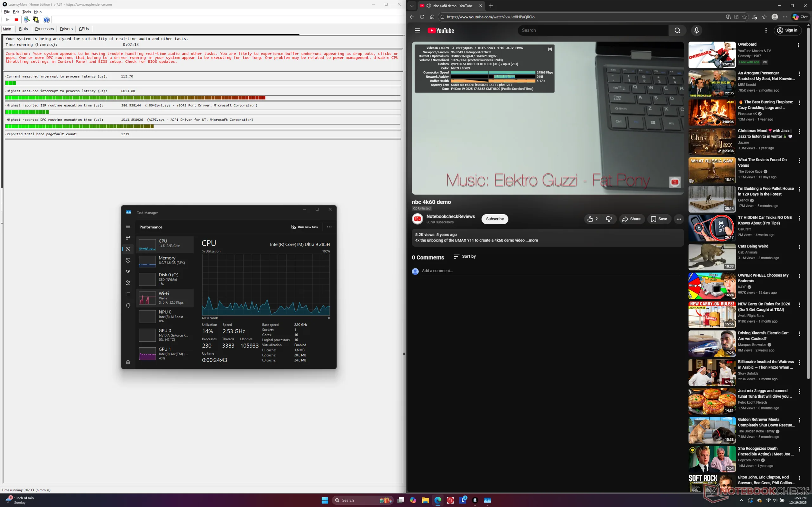812x507 pixels.
Task: Open the Tools menu in LatencyMon
Action: (27, 12)
